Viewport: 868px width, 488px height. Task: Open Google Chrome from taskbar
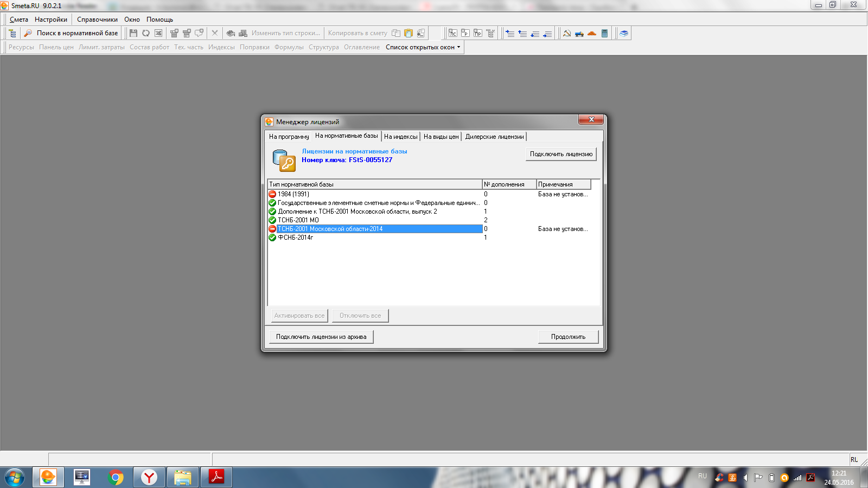(116, 478)
